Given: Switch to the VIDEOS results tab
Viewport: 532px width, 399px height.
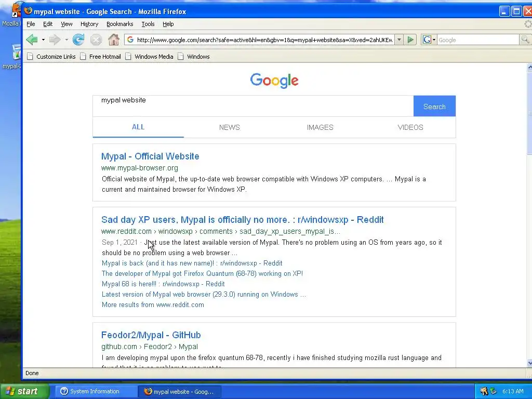Looking at the screenshot, I should [x=410, y=127].
